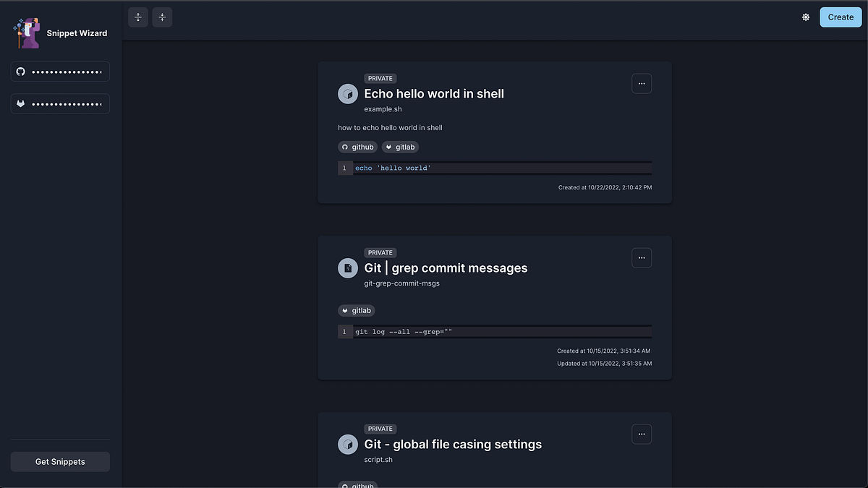Click the source icon on the global file casing snippet
The width and height of the screenshot is (868, 488).
pos(347,444)
